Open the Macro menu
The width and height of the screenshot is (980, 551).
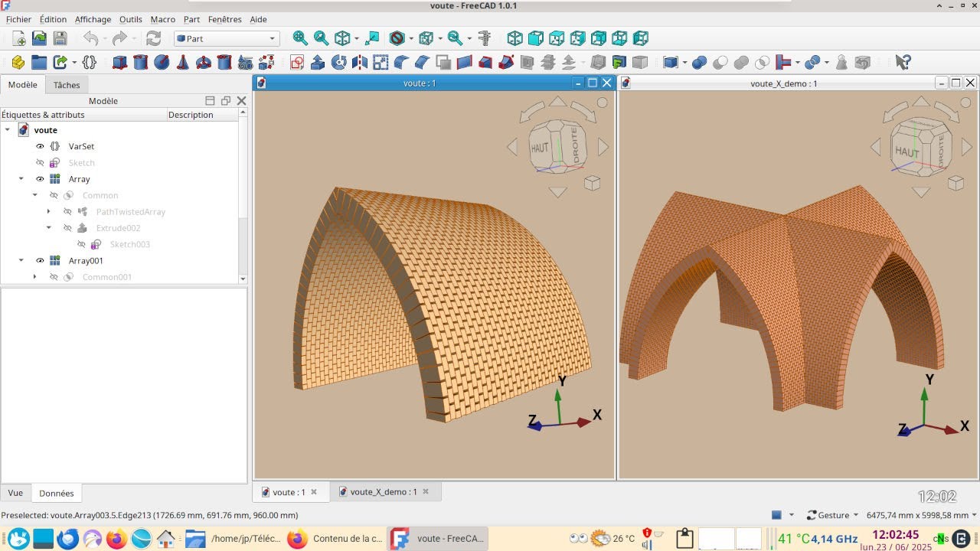tap(162, 19)
